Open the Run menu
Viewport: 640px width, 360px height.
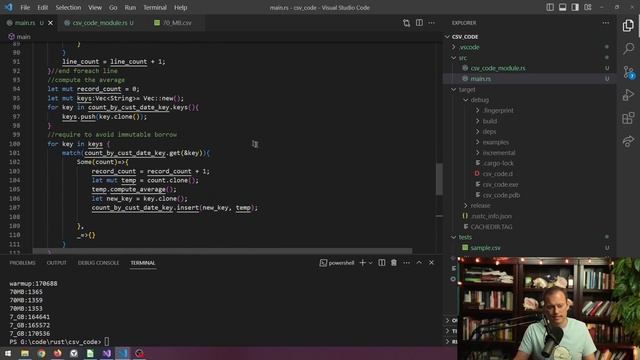pyautogui.click(x=130, y=7)
